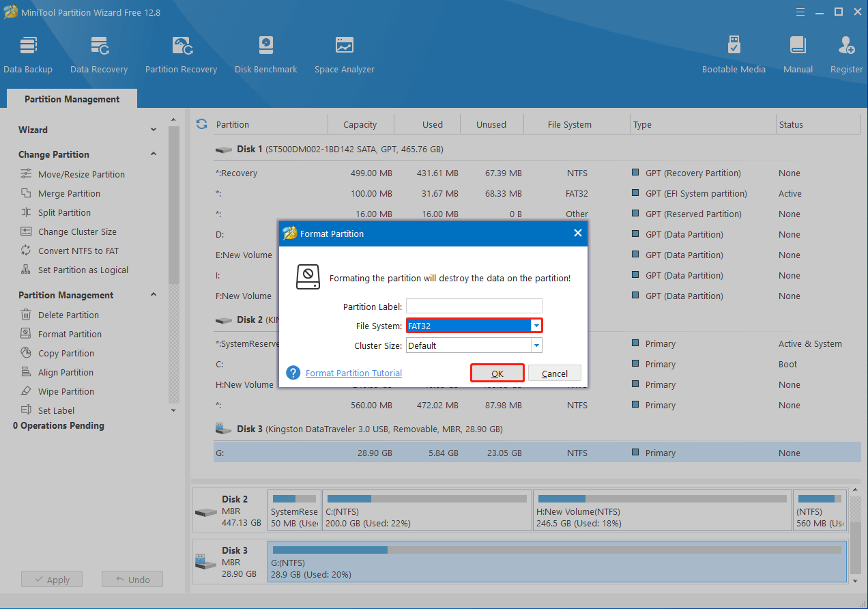868x609 pixels.
Task: Select the GPT (EFI System partition) row
Action: (537, 193)
